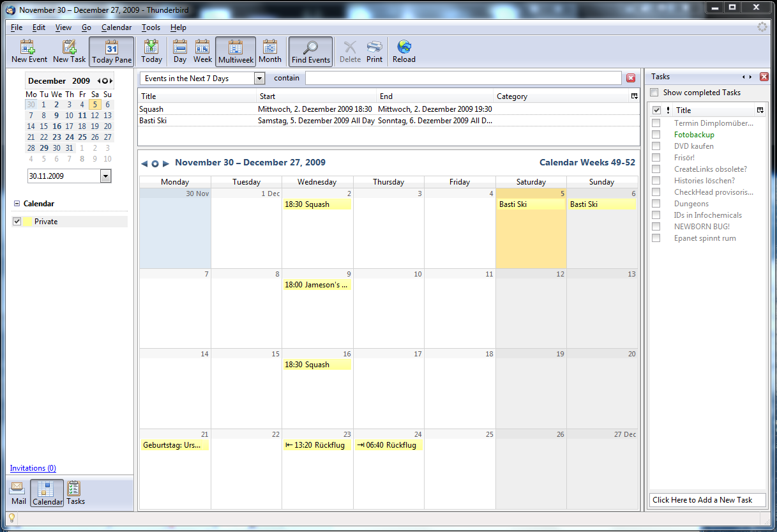This screenshot has height=532, width=777.
Task: Click the today circle in calendar header
Action: [x=155, y=163]
